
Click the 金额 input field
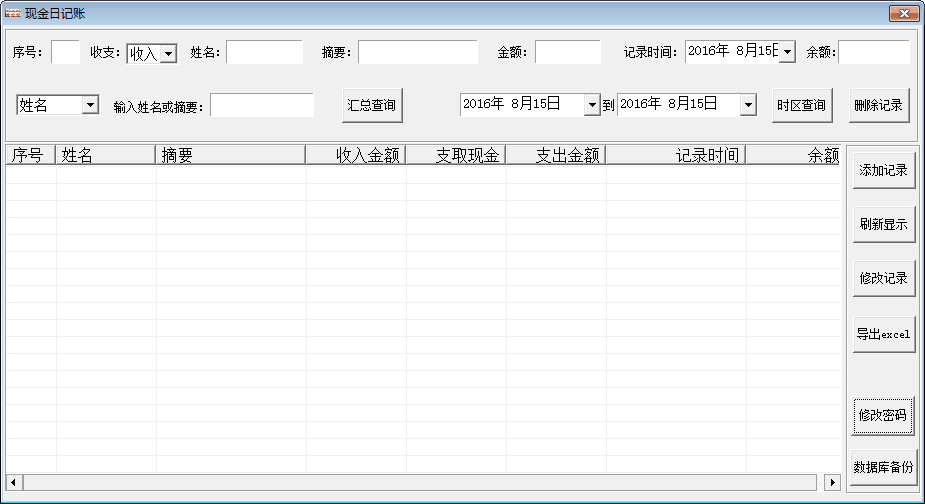(568, 52)
